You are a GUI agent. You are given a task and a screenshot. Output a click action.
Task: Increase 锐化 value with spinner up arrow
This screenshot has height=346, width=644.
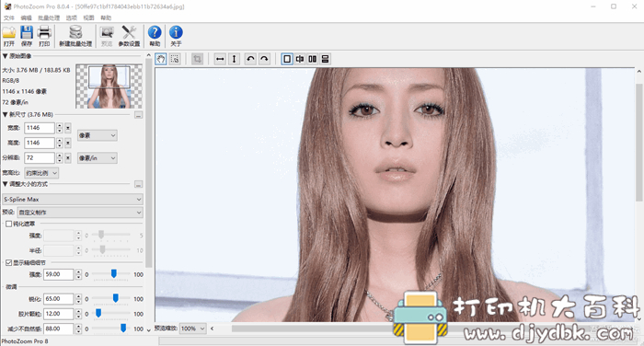coord(78,296)
